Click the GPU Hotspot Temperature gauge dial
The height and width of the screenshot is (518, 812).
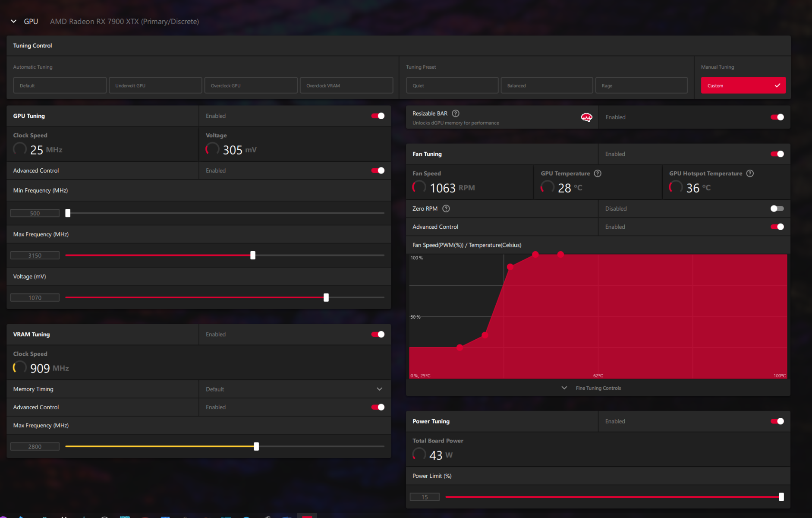click(676, 187)
